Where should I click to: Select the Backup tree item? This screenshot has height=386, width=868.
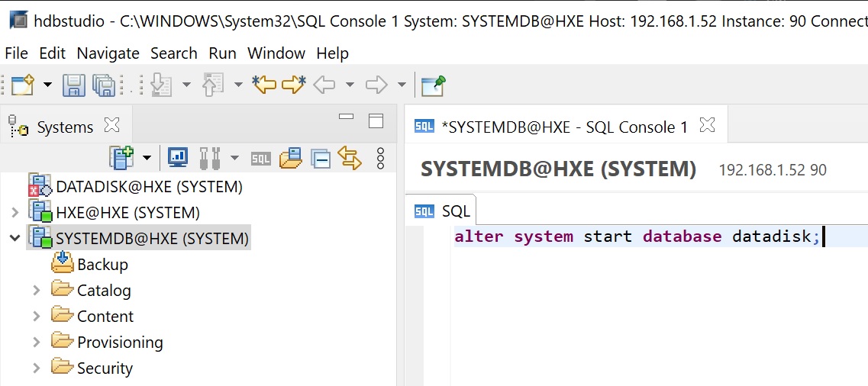[x=102, y=265]
